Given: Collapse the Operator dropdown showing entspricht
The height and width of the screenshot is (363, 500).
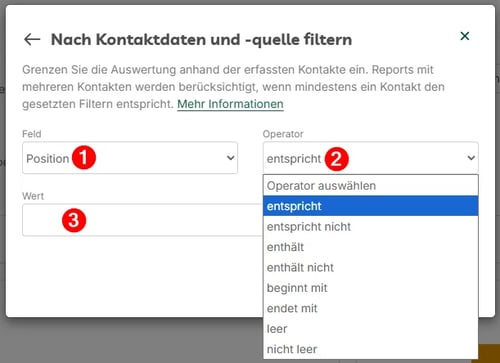Looking at the screenshot, I should tap(371, 158).
